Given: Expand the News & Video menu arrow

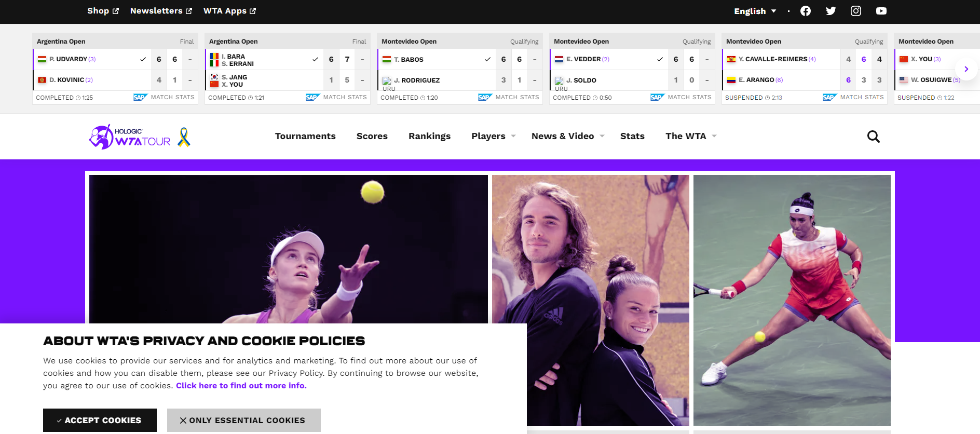Looking at the screenshot, I should click(602, 136).
